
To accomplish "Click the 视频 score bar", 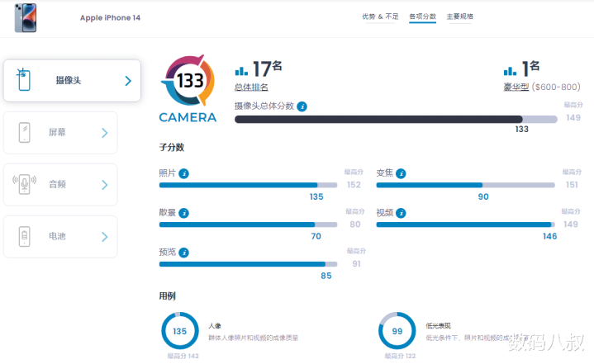I will [466, 225].
